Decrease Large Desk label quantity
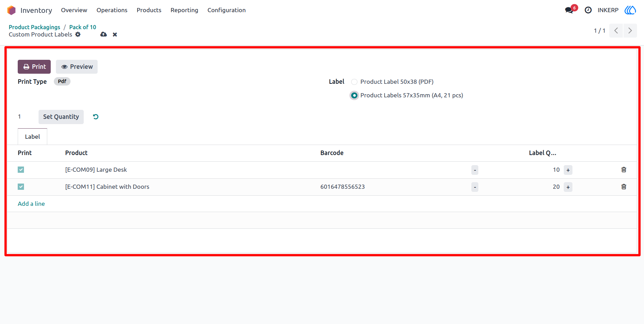Screen dimensions: 644x324 click(x=475, y=170)
